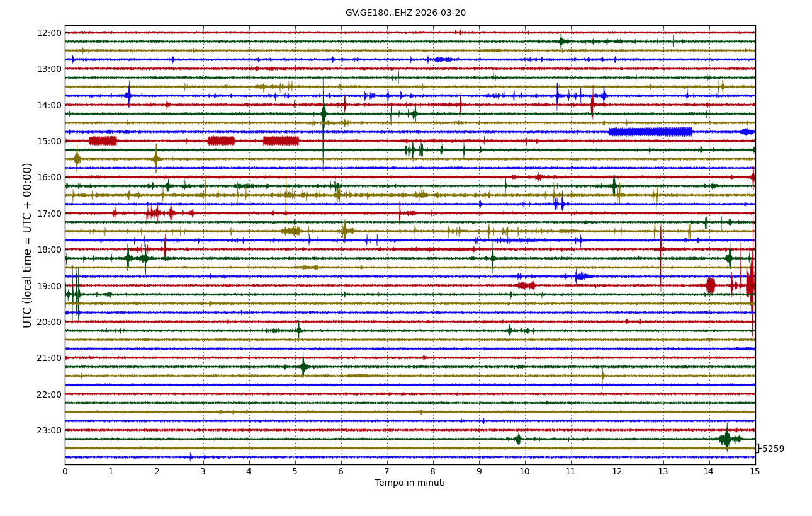
Task: Click the 5259 amplitude scale label
Action: [773, 449]
